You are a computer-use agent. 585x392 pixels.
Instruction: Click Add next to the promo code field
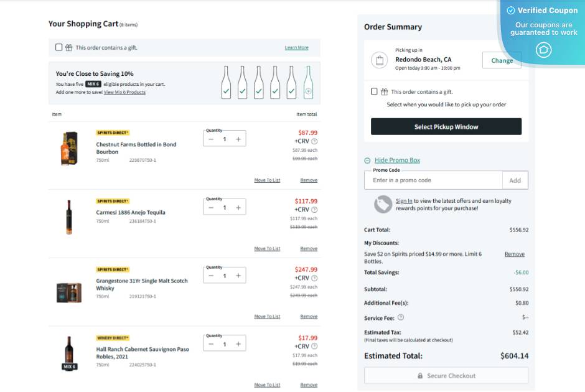click(515, 180)
